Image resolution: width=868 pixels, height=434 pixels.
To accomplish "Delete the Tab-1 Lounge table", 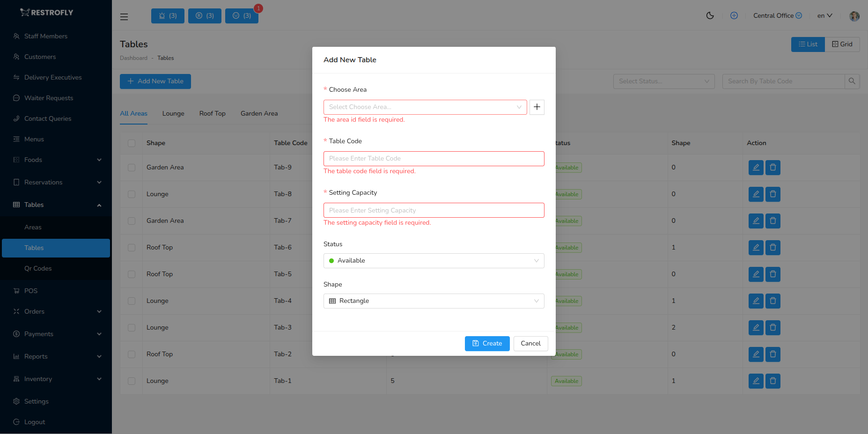I will (772, 381).
